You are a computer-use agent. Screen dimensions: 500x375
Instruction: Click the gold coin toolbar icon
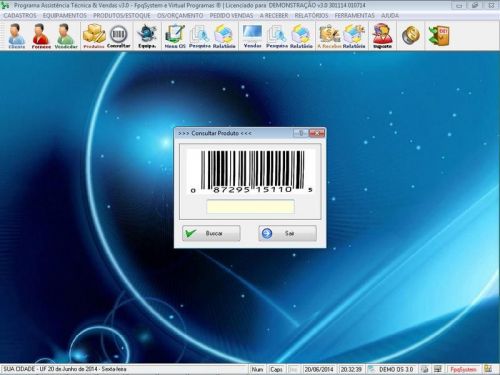(x=410, y=36)
